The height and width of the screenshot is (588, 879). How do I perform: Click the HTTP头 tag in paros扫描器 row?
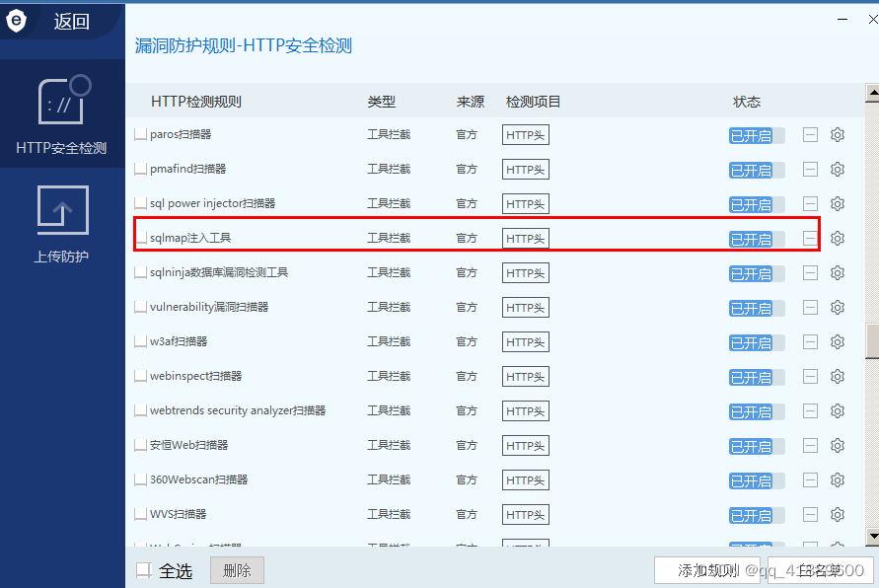click(x=525, y=135)
